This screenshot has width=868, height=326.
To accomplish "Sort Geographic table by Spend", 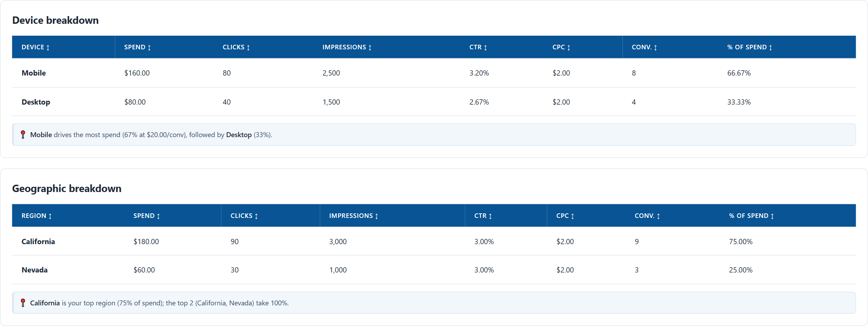I will click(146, 216).
